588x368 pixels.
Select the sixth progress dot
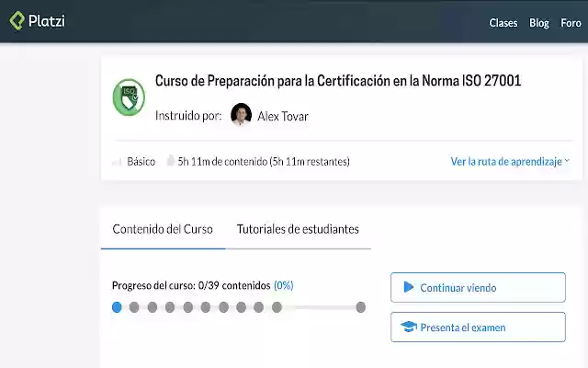206,307
